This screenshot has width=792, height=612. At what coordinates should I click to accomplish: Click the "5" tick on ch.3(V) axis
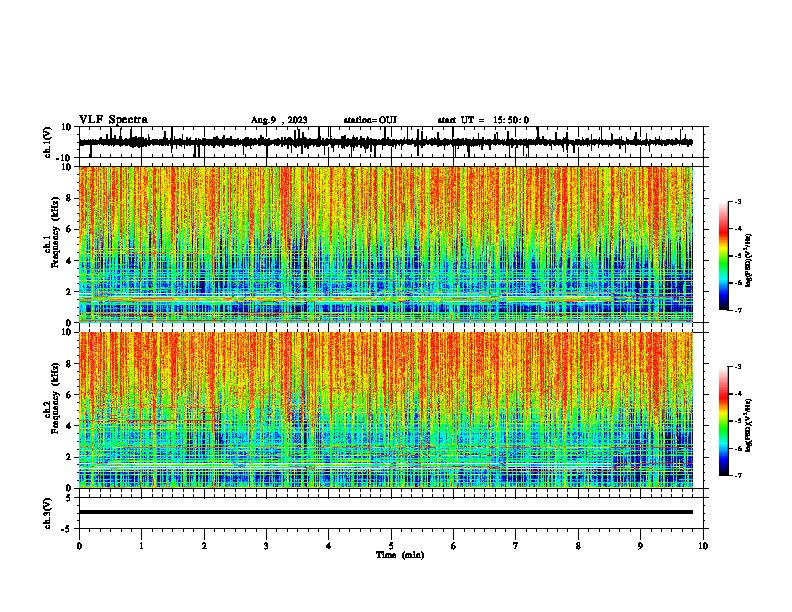pyautogui.click(x=70, y=498)
